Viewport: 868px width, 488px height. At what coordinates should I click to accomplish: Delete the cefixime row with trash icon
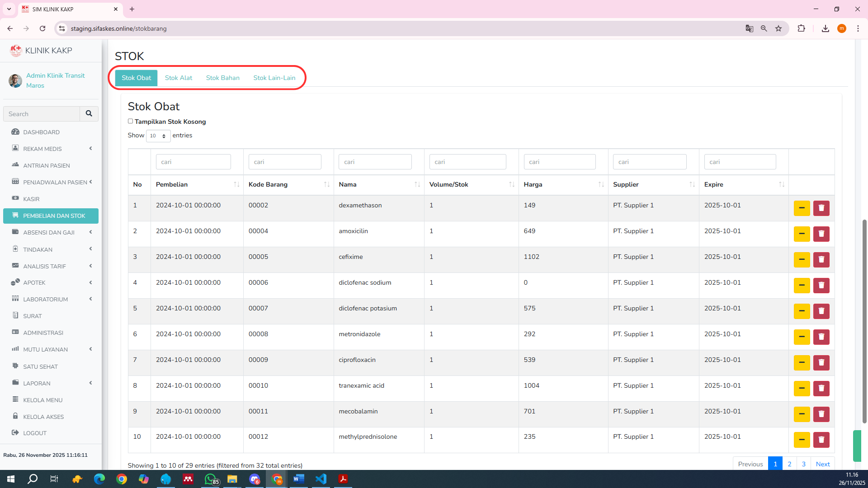(x=821, y=260)
